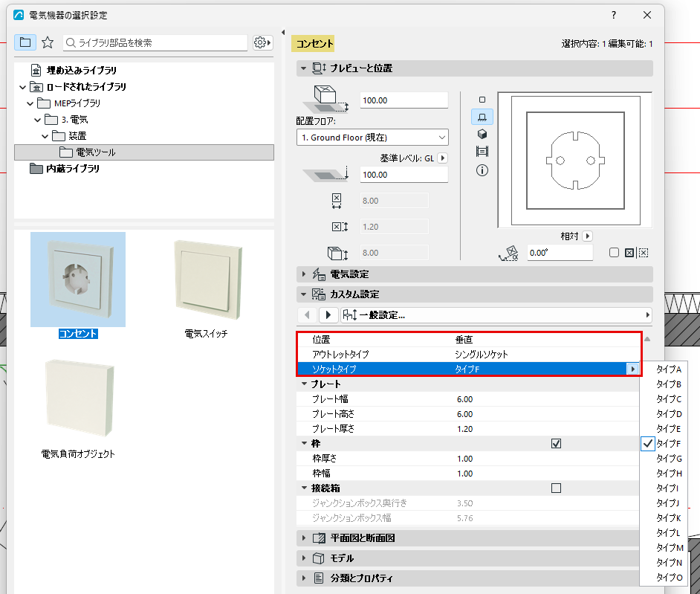700x594 pixels.
Task: Expand the 平面図と断面図 panel
Action: tap(304, 537)
